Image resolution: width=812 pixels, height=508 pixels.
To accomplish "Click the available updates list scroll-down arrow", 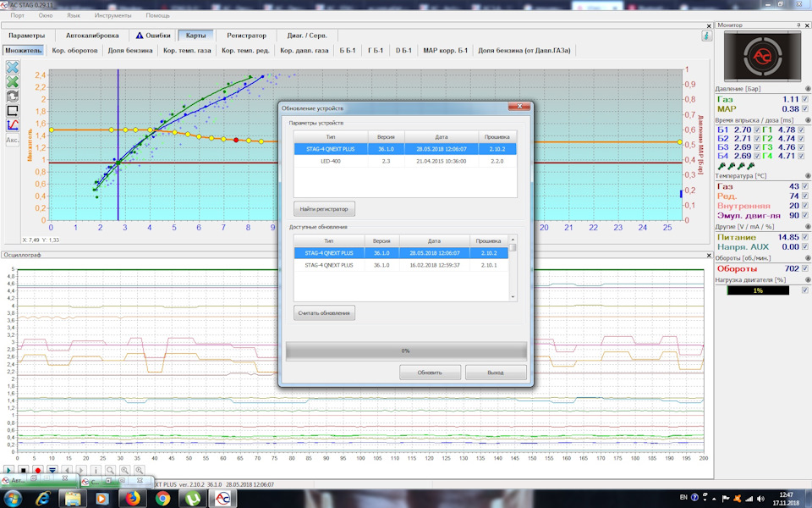I will pos(513,297).
